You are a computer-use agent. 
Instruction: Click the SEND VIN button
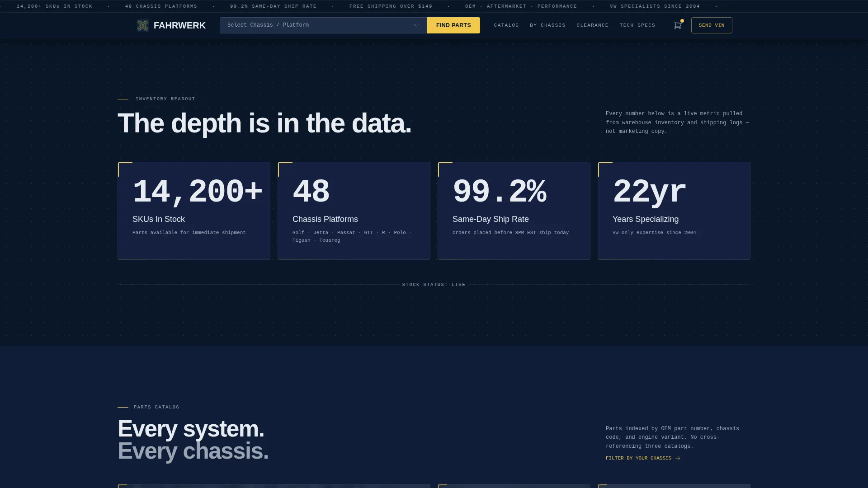click(712, 25)
